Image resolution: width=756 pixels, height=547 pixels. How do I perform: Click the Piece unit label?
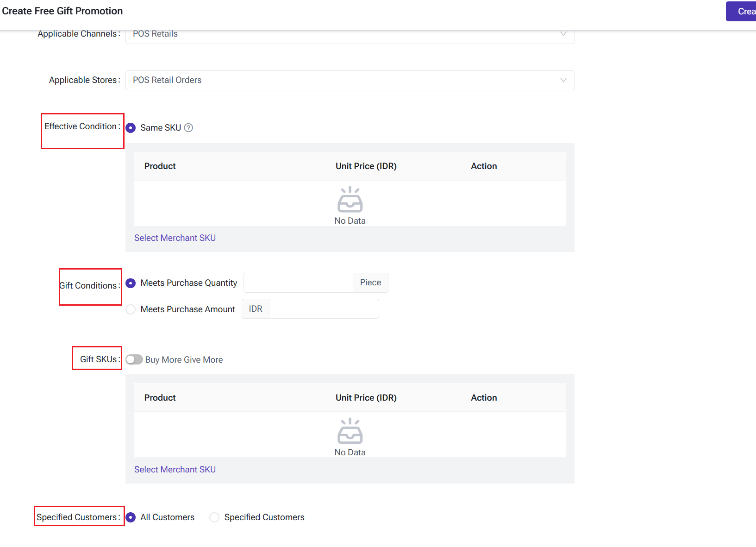click(x=370, y=283)
